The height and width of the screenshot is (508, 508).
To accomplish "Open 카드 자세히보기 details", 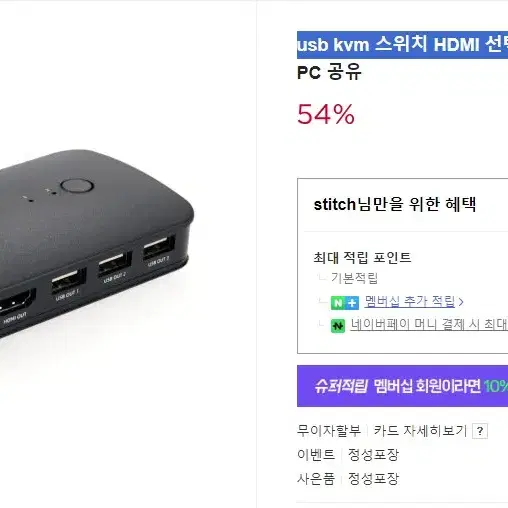I will [420, 431].
